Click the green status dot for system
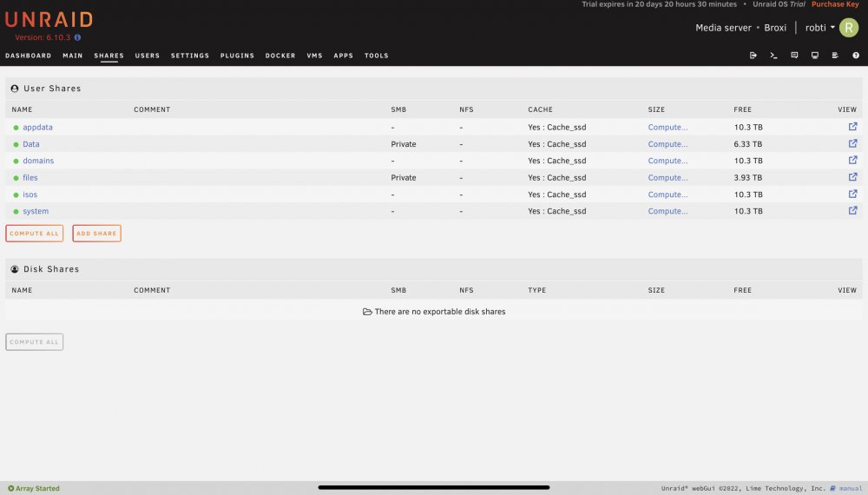This screenshot has height=495, width=868. pos(16,212)
